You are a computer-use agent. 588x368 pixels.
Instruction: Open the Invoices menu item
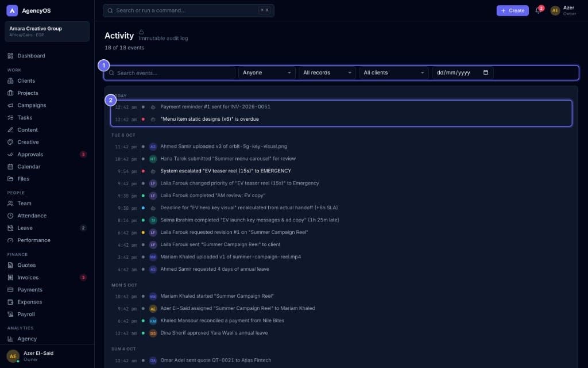(x=47, y=278)
